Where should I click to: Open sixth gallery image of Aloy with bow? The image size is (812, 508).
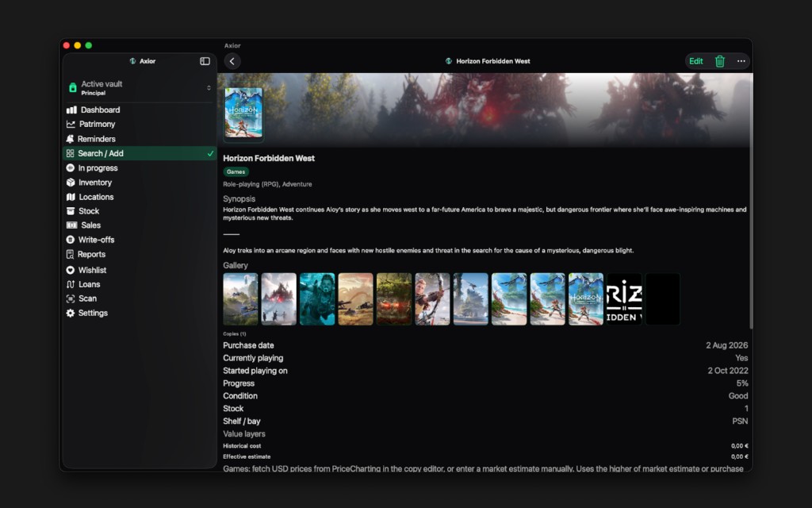432,299
